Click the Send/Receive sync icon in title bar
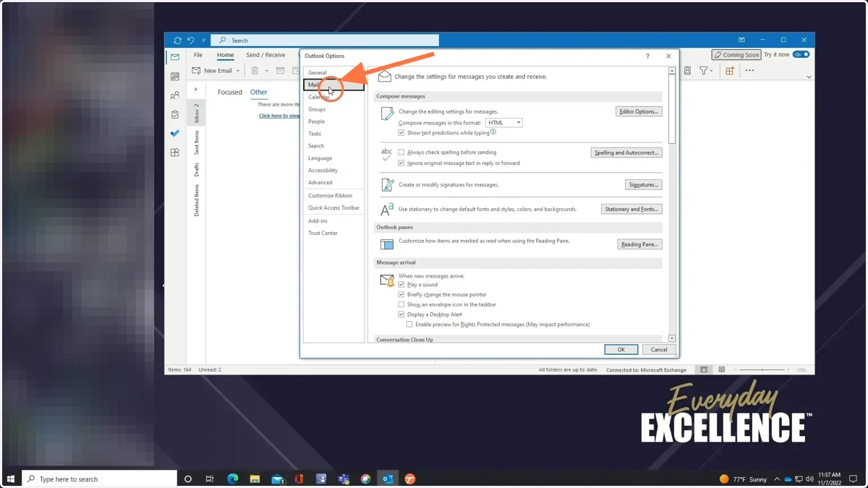This screenshot has width=868, height=488. [x=177, y=40]
